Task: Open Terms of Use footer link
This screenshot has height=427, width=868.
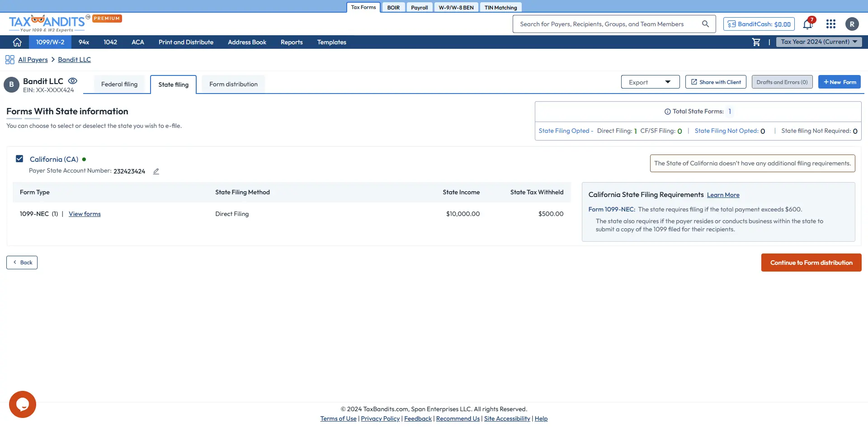Action: tap(338, 419)
